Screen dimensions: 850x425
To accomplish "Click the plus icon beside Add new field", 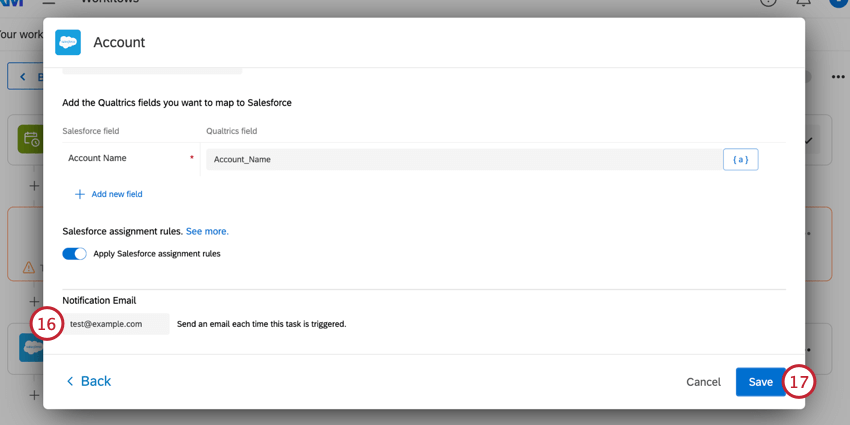I will pyautogui.click(x=80, y=194).
